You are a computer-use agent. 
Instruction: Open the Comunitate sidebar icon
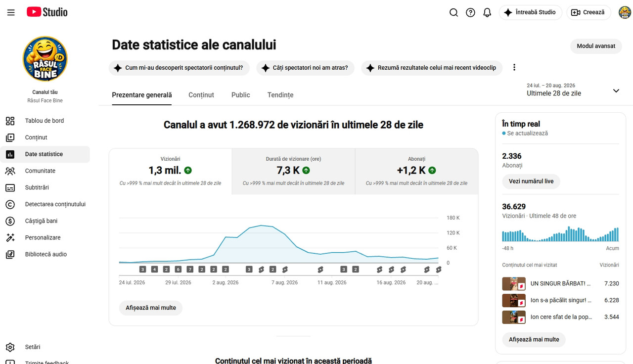click(10, 171)
